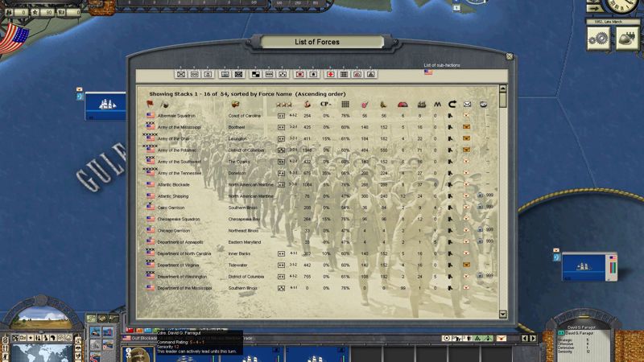The height and width of the screenshot is (362, 644).
Task: Toggle the infantry crossed-box filter button
Action: [x=180, y=74]
